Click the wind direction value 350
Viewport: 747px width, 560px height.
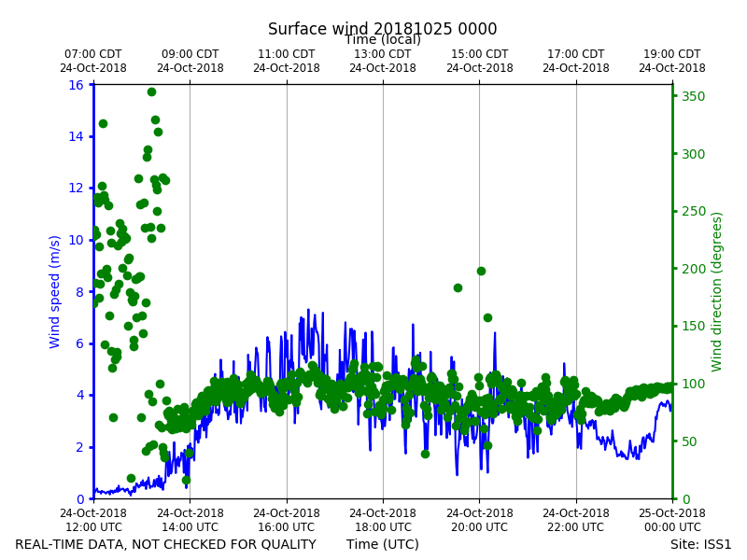(x=693, y=97)
